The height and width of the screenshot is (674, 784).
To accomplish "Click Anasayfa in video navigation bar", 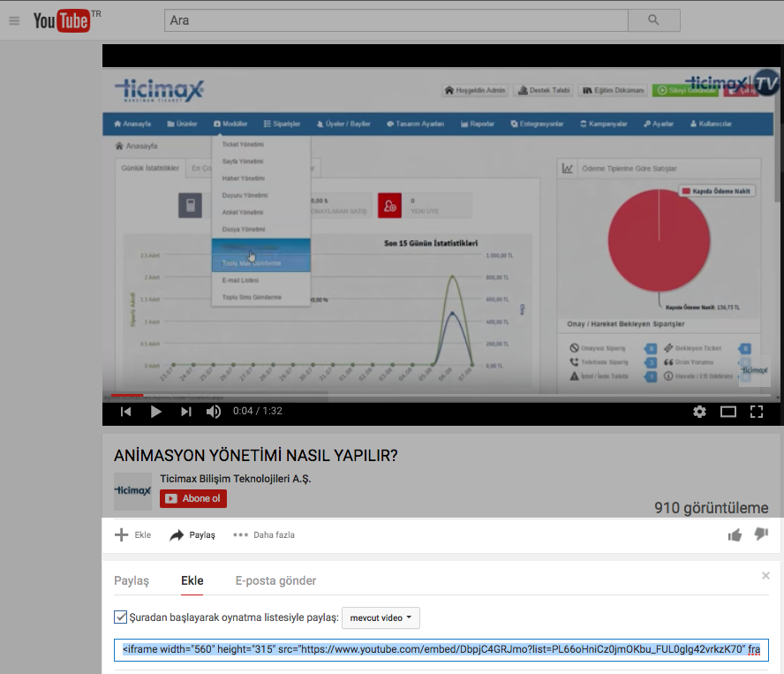I will point(132,124).
